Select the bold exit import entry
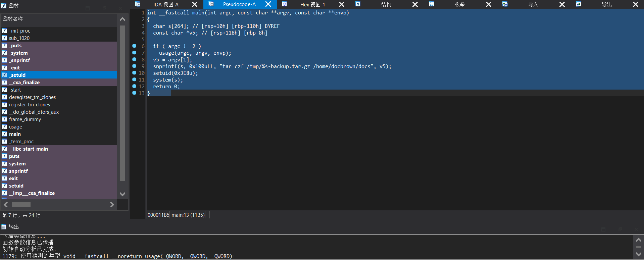 coord(59,178)
